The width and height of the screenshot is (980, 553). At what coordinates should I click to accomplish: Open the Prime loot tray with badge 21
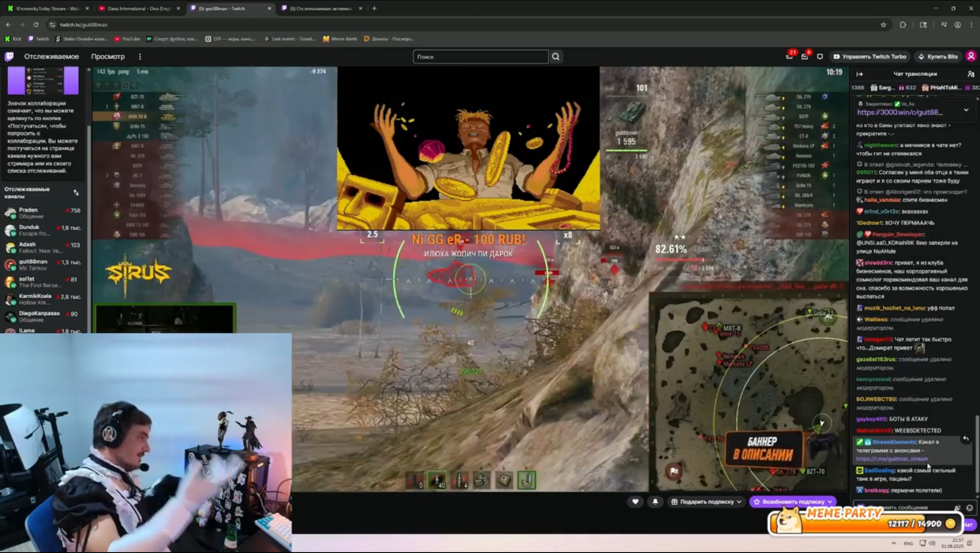pyautogui.click(x=789, y=56)
